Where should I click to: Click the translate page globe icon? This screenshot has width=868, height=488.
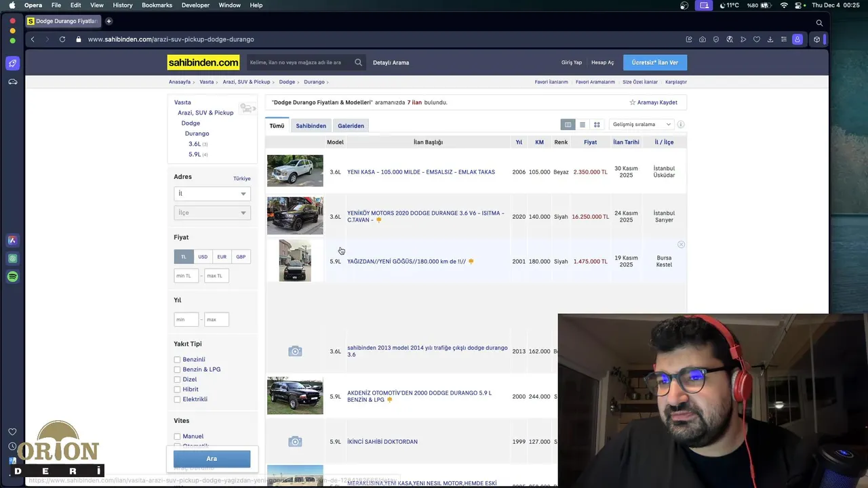[730, 39]
